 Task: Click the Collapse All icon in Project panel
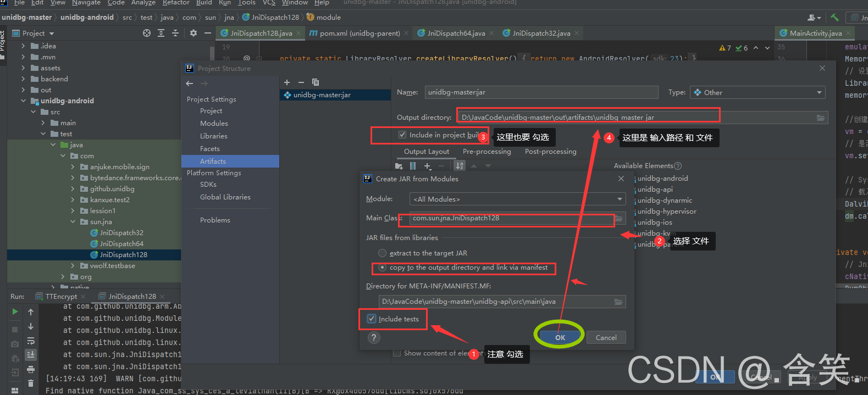coord(175,33)
